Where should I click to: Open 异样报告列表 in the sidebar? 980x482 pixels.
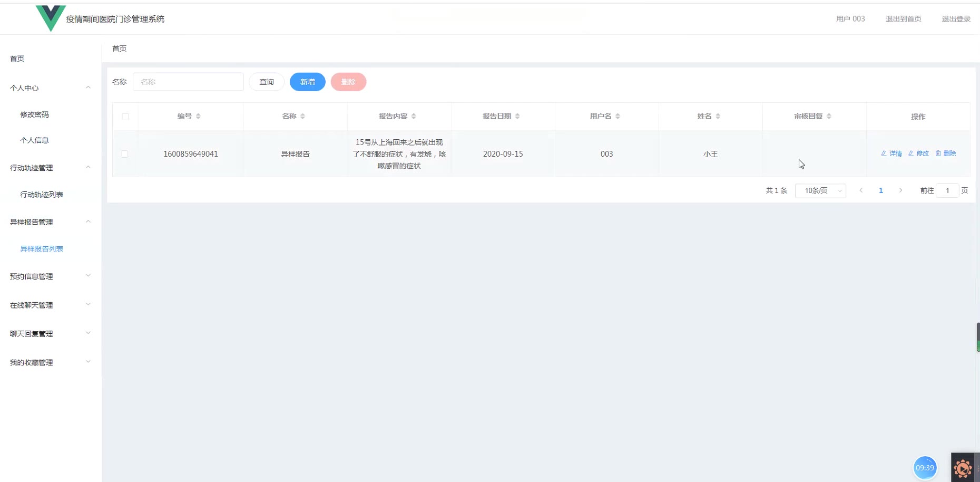click(x=42, y=249)
